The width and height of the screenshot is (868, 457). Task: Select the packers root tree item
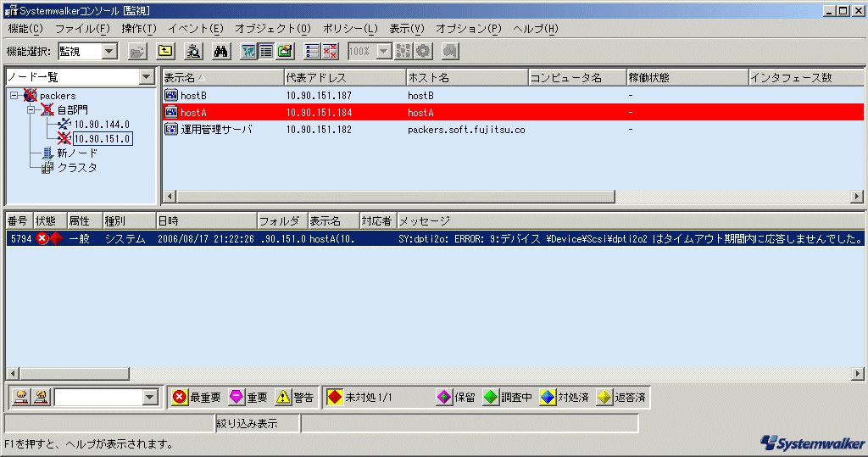click(x=58, y=96)
